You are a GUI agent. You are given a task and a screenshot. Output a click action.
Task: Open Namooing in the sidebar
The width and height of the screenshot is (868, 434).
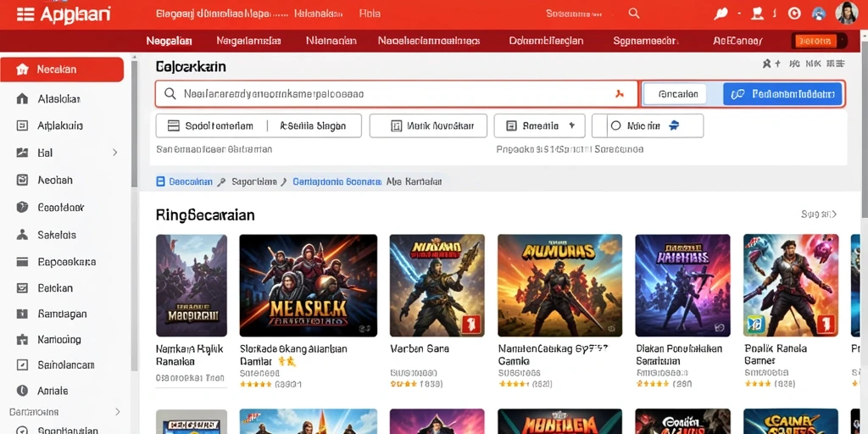coord(61,339)
